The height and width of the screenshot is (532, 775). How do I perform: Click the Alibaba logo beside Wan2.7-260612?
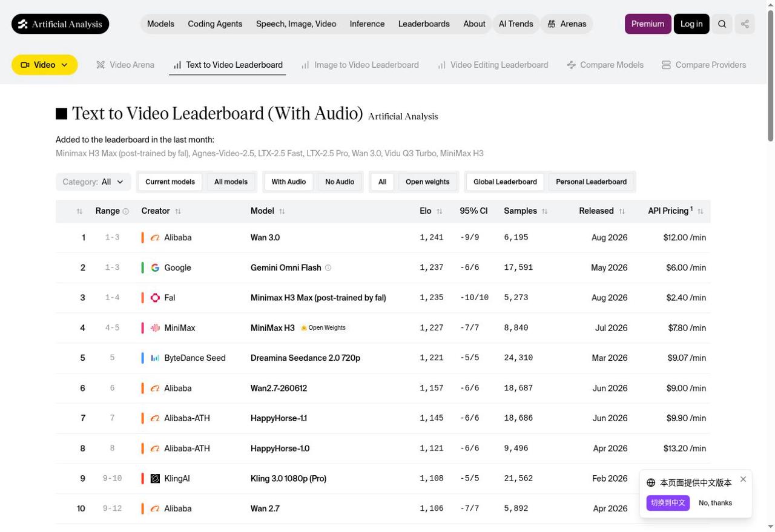(x=155, y=389)
